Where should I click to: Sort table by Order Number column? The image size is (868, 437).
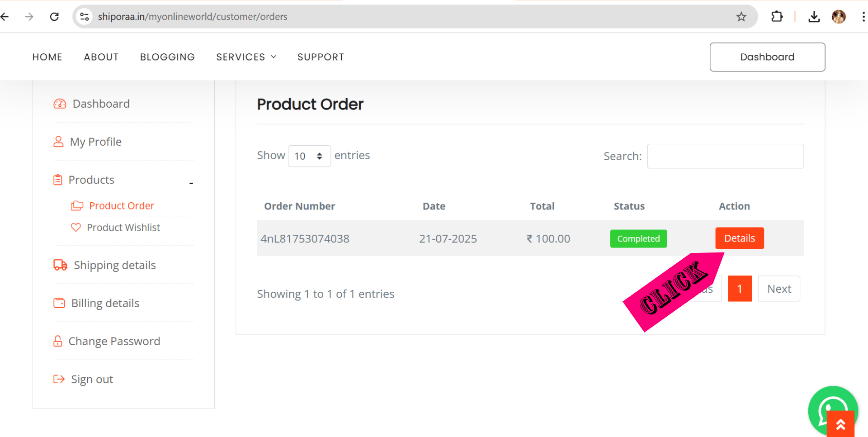[x=299, y=206]
